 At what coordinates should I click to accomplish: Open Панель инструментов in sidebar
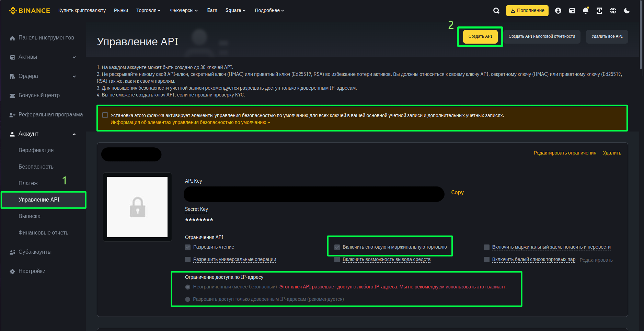[46, 38]
